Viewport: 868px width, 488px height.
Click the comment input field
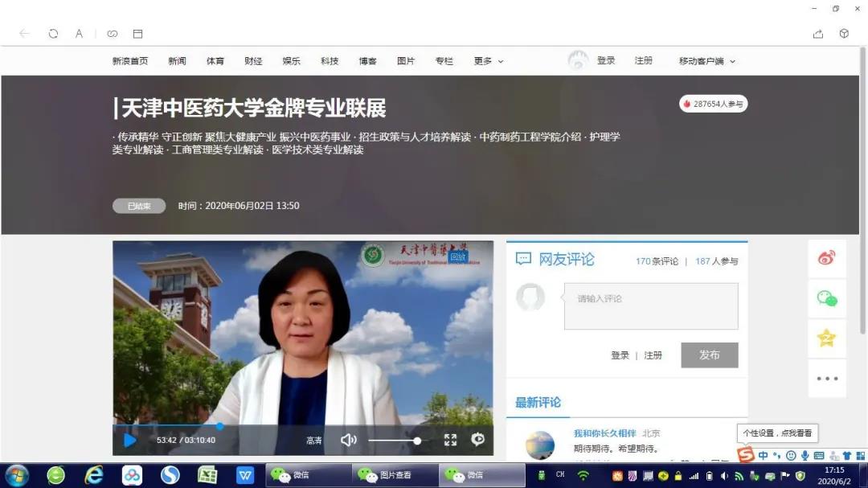[x=650, y=306]
